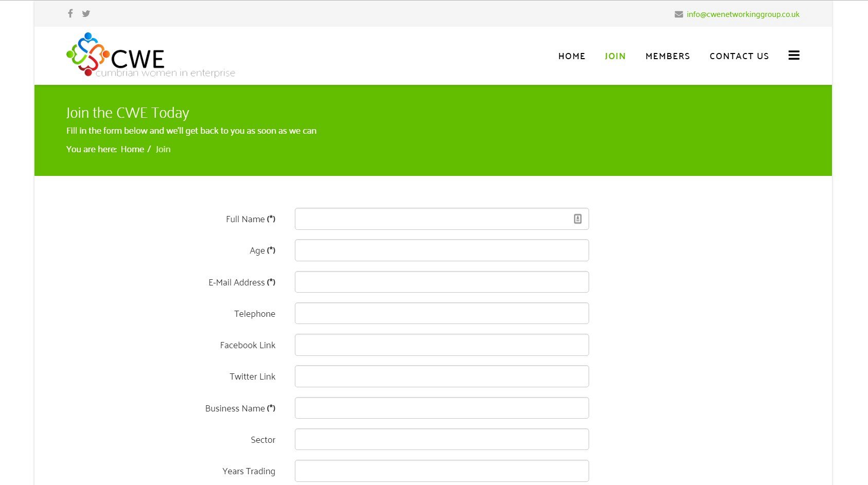Go to the Home menu item

(x=572, y=56)
